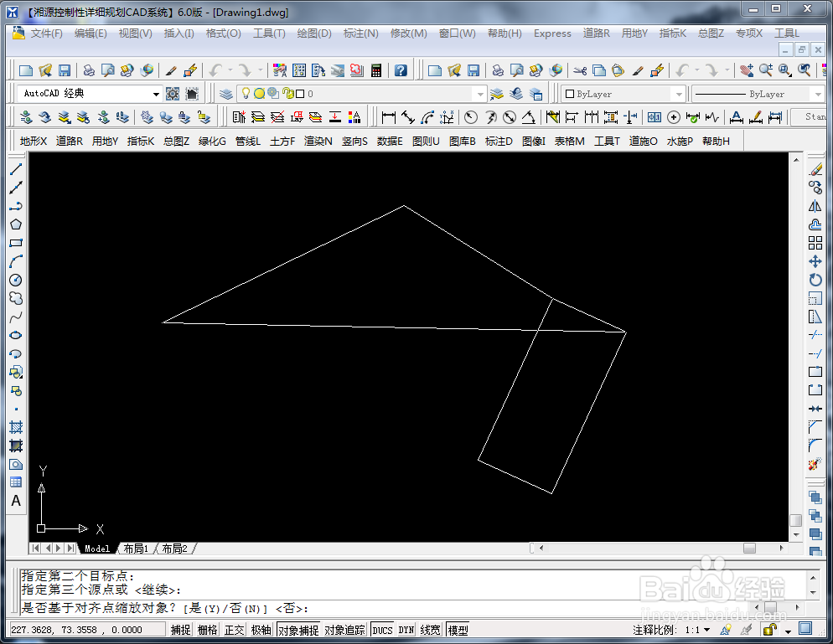Click the Rotate modify tool
This screenshot has height=644, width=833.
tap(815, 280)
